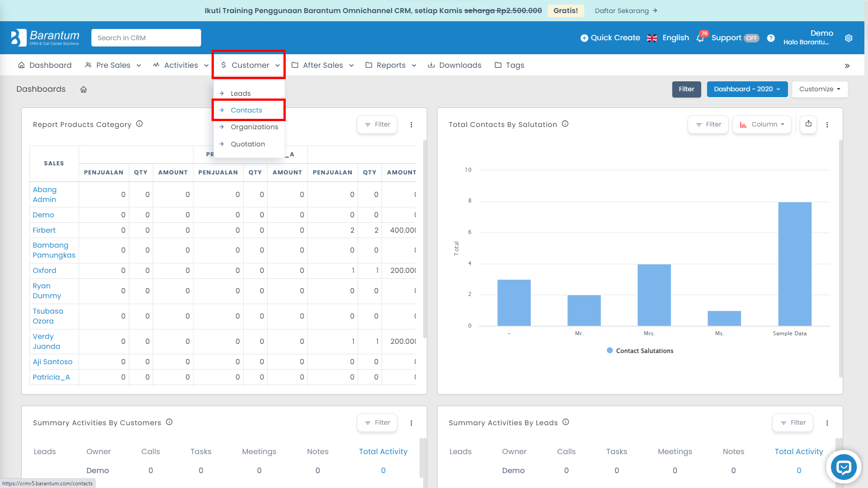
Task: Open Dashboard - 2020 dropdown
Action: click(x=747, y=89)
